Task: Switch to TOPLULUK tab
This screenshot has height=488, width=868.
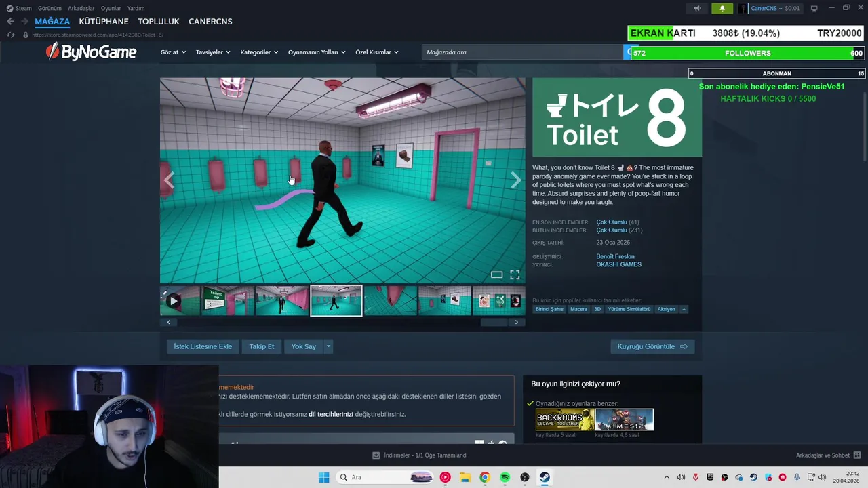Action: point(159,22)
